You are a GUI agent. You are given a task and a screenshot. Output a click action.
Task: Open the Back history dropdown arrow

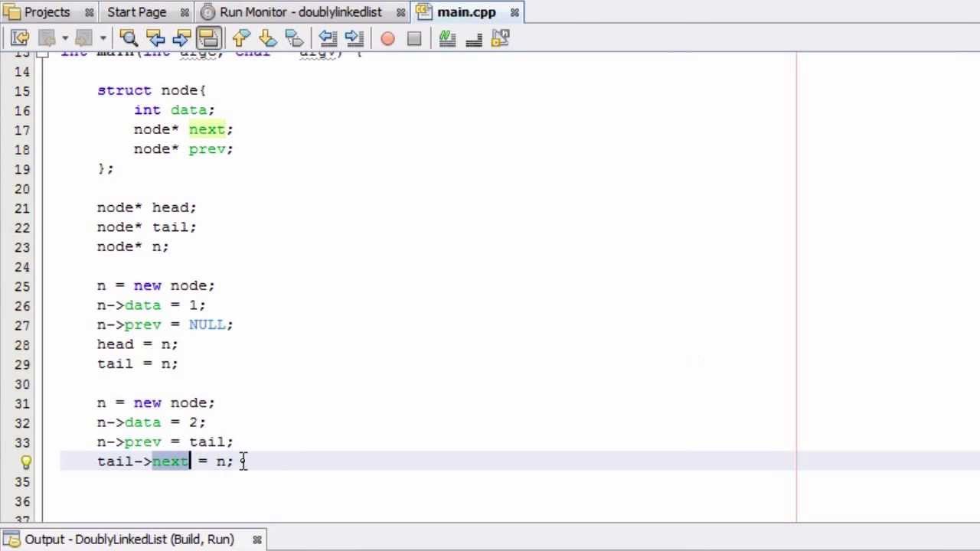[x=64, y=37]
